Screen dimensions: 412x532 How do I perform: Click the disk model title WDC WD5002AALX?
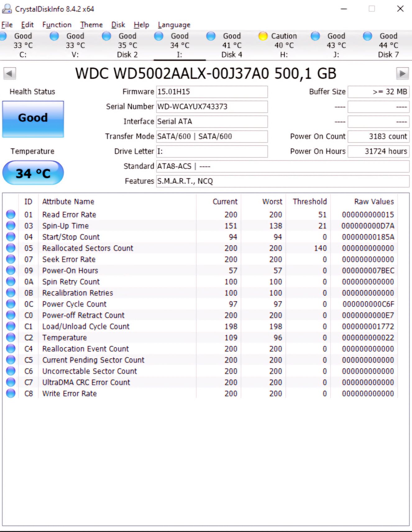206,74
